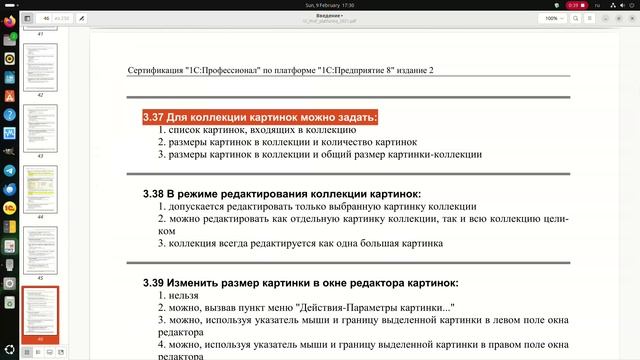Switch sidebar to bookmarks view
This screenshot has height=360, width=640.
point(61,352)
